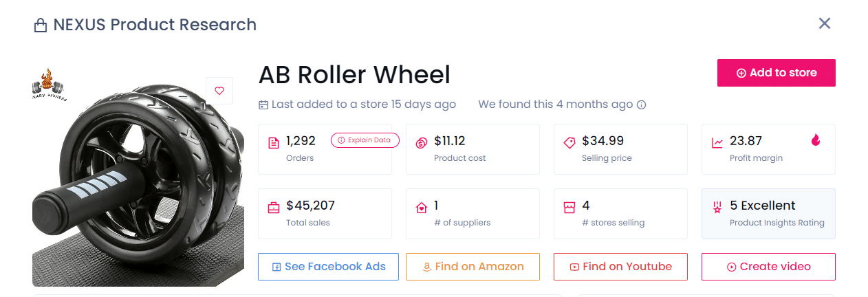Click the Selling price tag icon
This screenshot has height=297, width=868.
tap(569, 143)
